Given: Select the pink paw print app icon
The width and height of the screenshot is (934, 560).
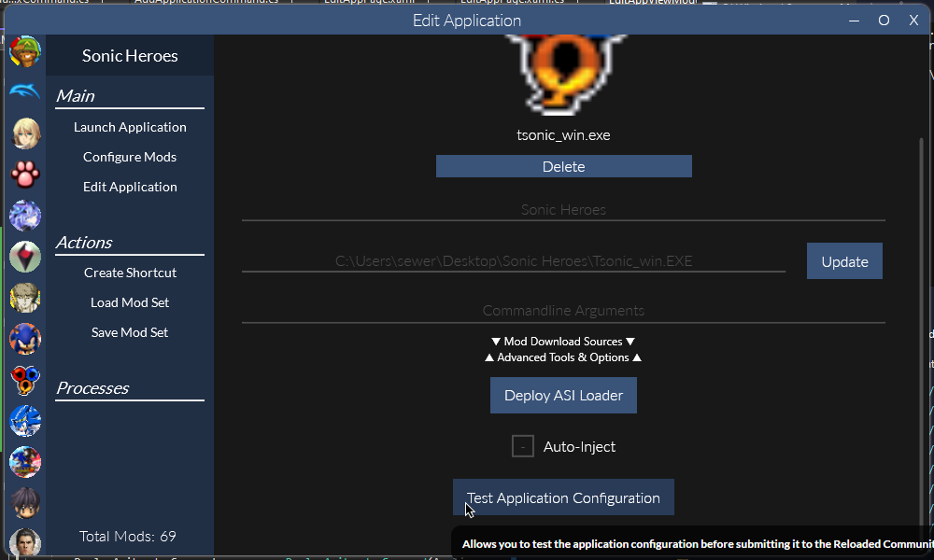Looking at the screenshot, I should click(25, 175).
